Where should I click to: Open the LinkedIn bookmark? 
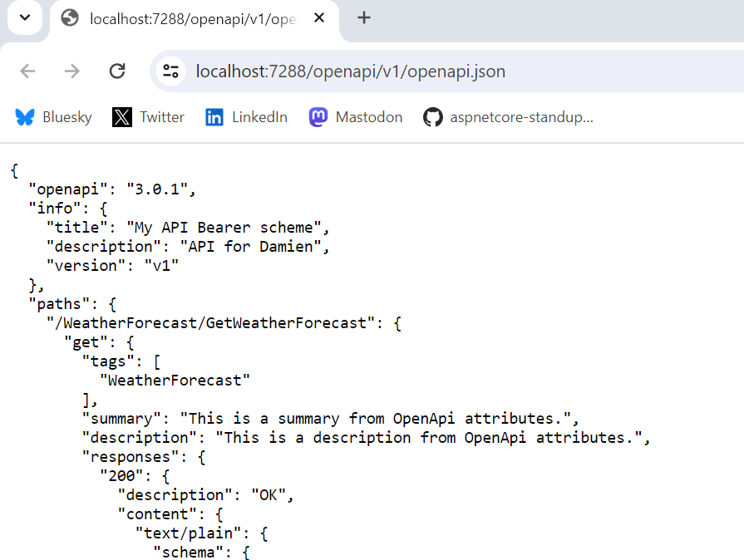click(x=247, y=117)
